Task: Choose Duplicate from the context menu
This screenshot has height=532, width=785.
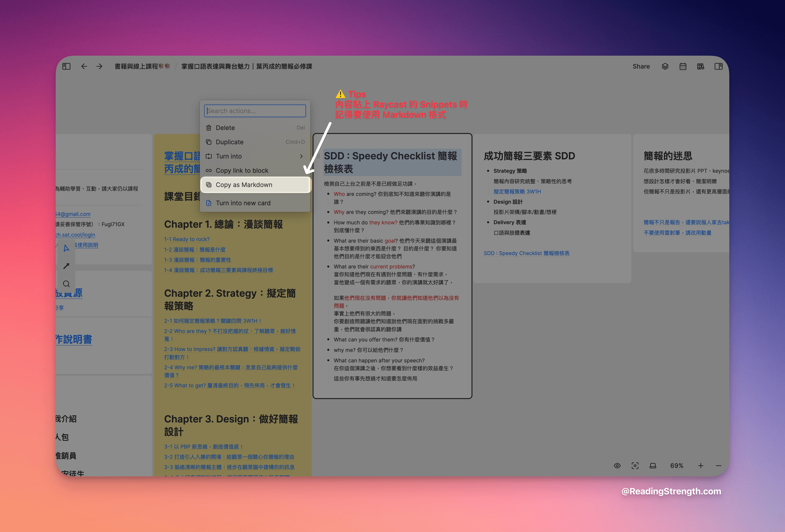Action: 255,142
